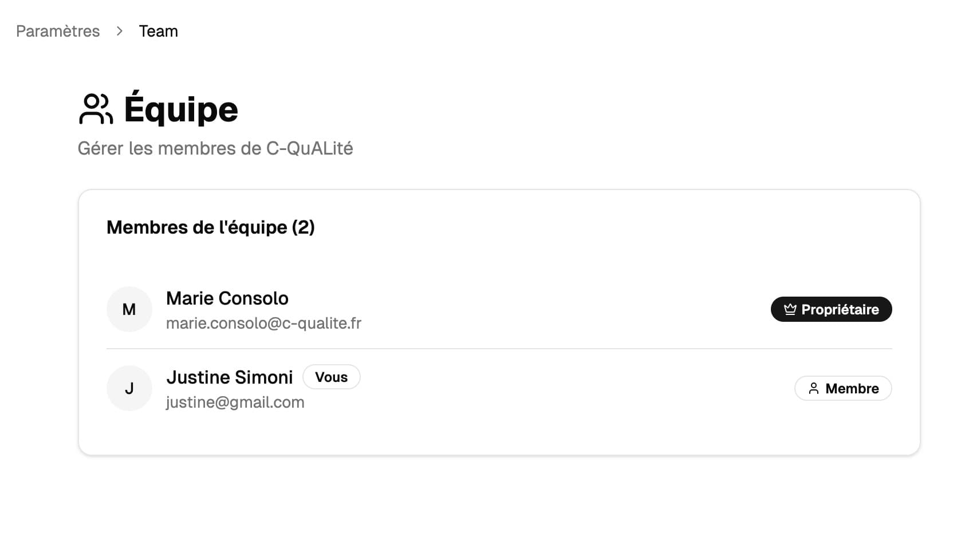The image size is (969, 560).
Task: Click the Membres de l'équipe (2) heading
Action: point(210,227)
